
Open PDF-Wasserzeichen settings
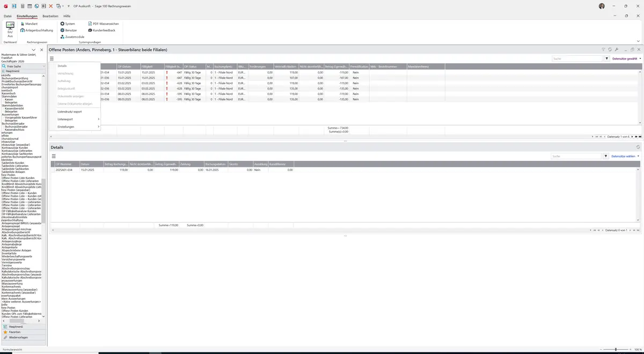coord(103,24)
